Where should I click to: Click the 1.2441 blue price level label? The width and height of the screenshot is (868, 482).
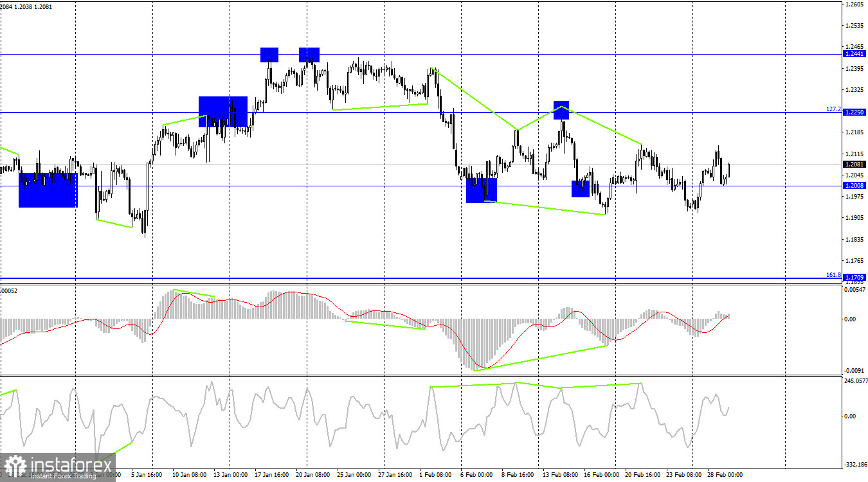[854, 55]
